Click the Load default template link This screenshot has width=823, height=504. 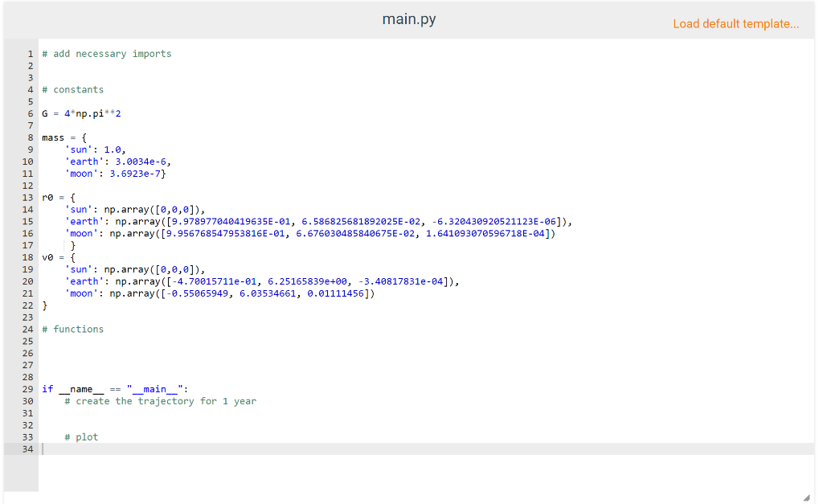(x=735, y=23)
